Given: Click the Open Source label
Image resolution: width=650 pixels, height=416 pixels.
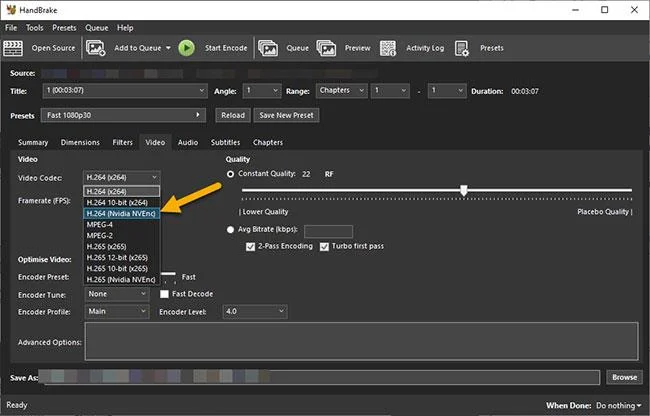Looking at the screenshot, I should pyautogui.click(x=53, y=48).
